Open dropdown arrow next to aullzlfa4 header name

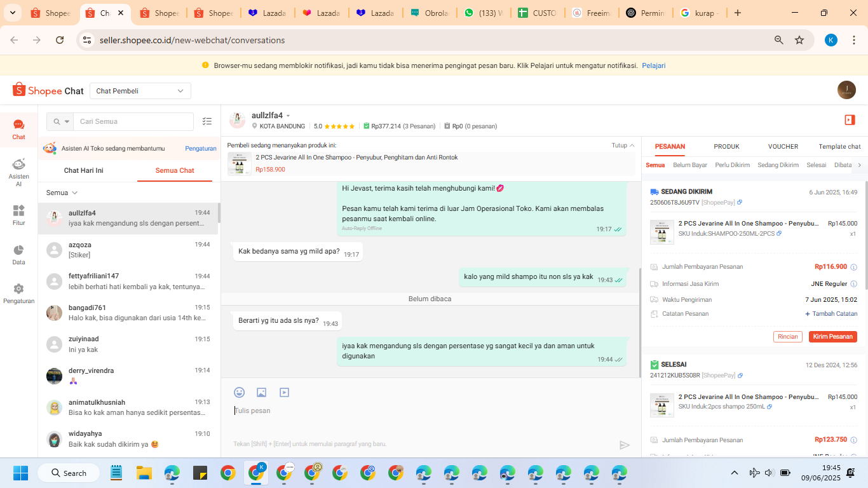(288, 116)
